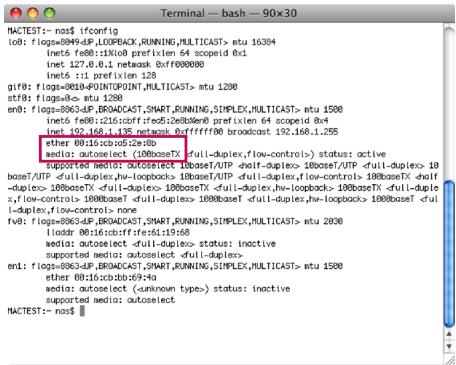Click the blue vertical scrollbar thumb
Viewport: 456px width, 365px height.
click(x=449, y=254)
